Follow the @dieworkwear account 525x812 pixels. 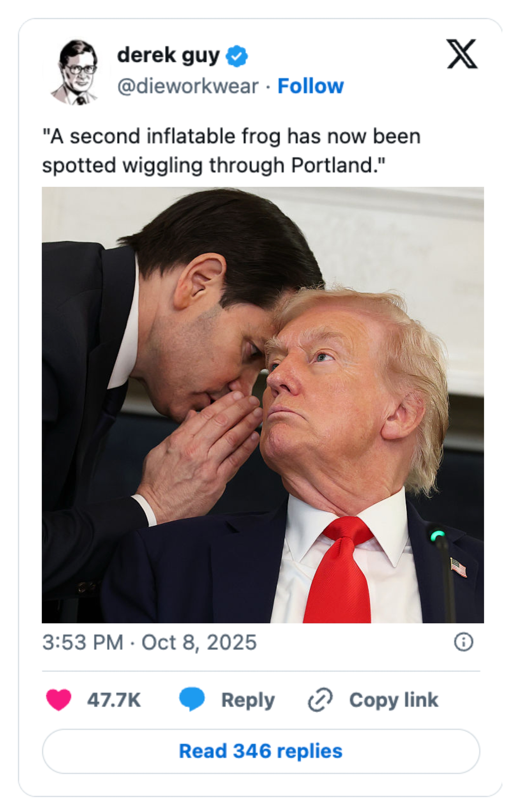tap(311, 86)
